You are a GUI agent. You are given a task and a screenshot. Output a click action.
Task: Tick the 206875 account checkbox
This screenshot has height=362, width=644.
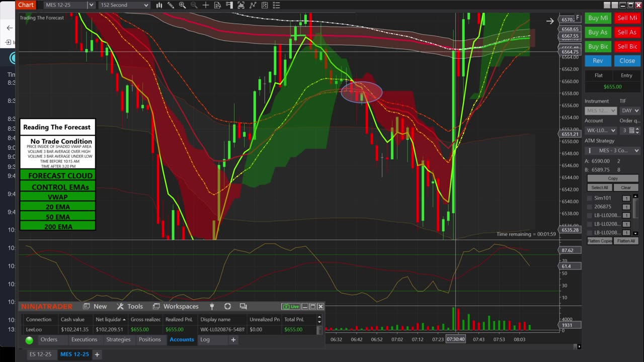[590, 207]
